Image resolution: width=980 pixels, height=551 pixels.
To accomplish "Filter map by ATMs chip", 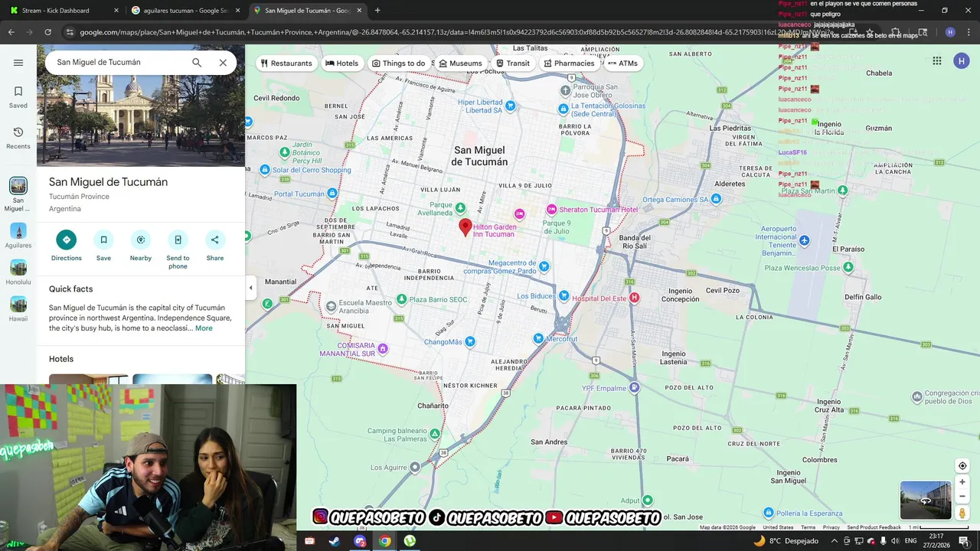I will coord(622,64).
